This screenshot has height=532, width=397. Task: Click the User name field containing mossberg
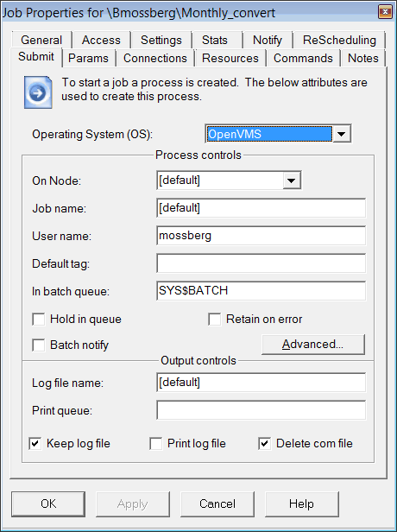click(x=261, y=236)
